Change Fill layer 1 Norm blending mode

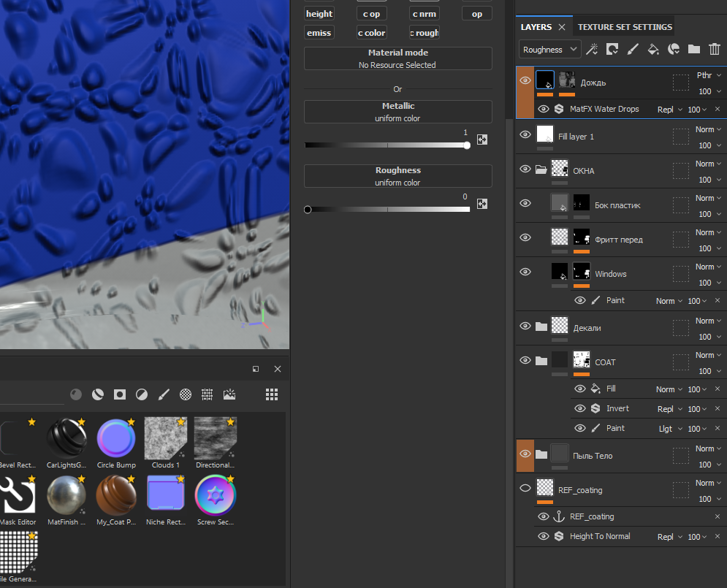tap(708, 129)
